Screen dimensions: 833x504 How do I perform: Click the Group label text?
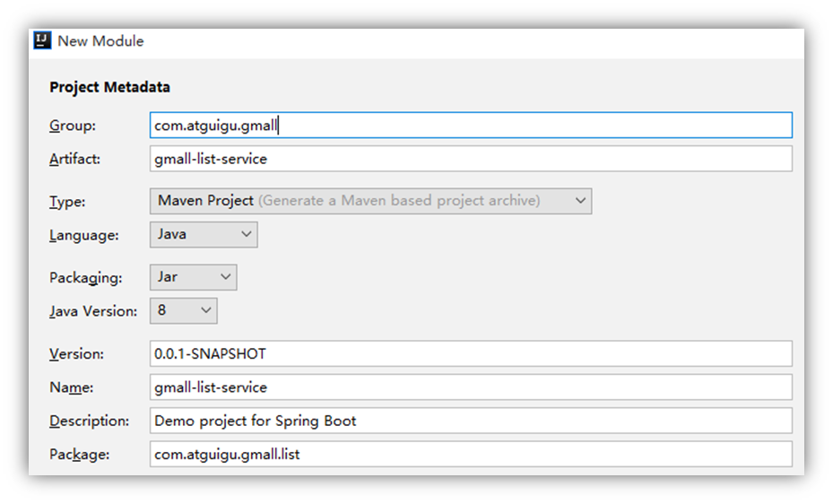72,126
